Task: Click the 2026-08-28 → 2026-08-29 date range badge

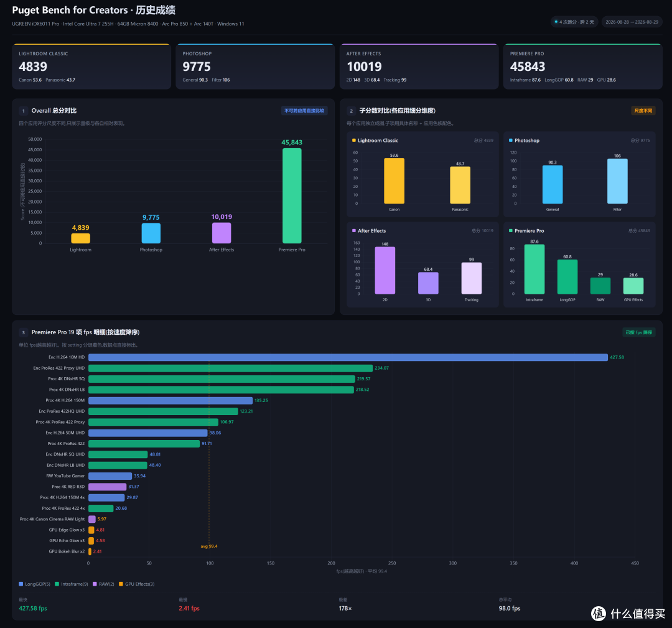Action: click(x=632, y=22)
